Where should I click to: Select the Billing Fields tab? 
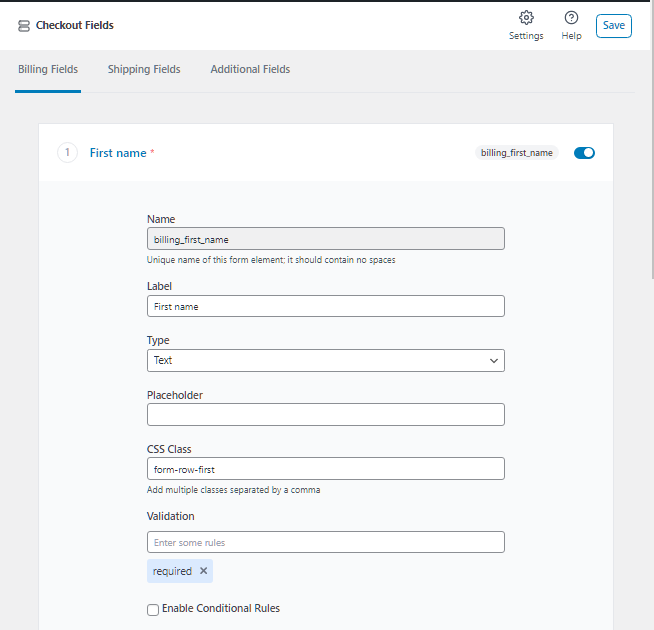48,70
